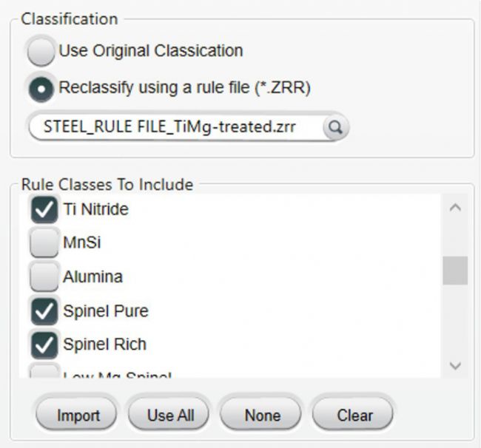Select the Ti Nitride label text
The image size is (481, 448).
pyautogui.click(x=95, y=210)
